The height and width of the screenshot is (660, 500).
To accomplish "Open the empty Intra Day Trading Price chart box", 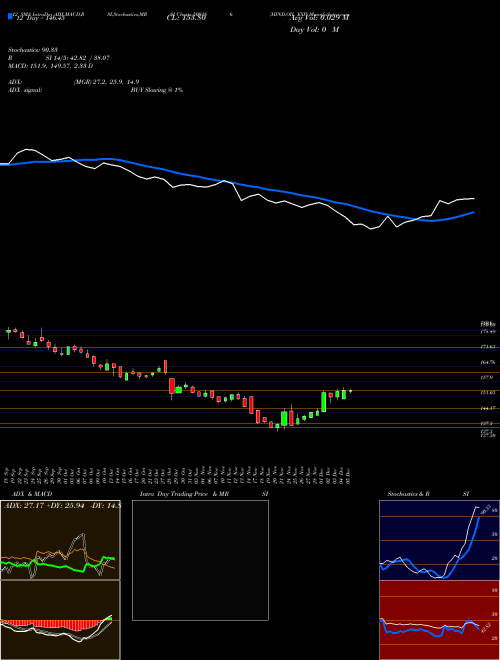I will tap(200, 560).
